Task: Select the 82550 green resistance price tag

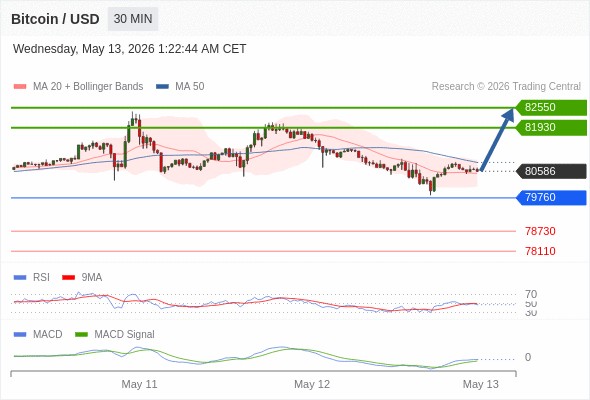Action: click(x=551, y=108)
